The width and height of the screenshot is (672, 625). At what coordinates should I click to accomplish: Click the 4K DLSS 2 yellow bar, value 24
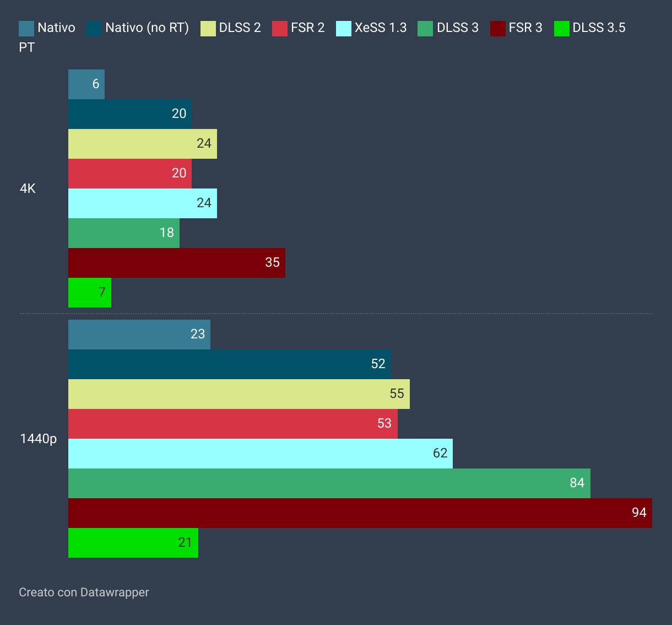tap(143, 144)
